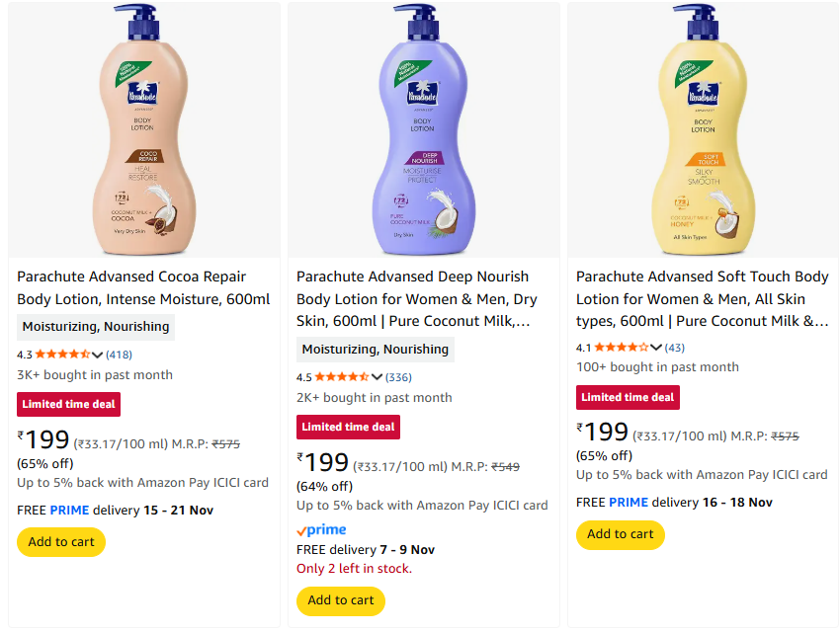This screenshot has width=840, height=633.
Task: Expand rating dropdown for Soft Touch lotion
Action: click(657, 348)
